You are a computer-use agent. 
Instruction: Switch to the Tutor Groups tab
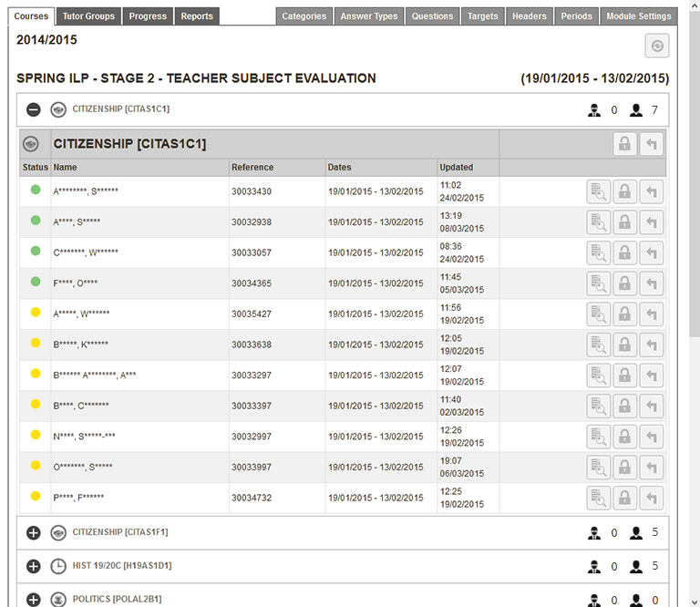tap(88, 16)
